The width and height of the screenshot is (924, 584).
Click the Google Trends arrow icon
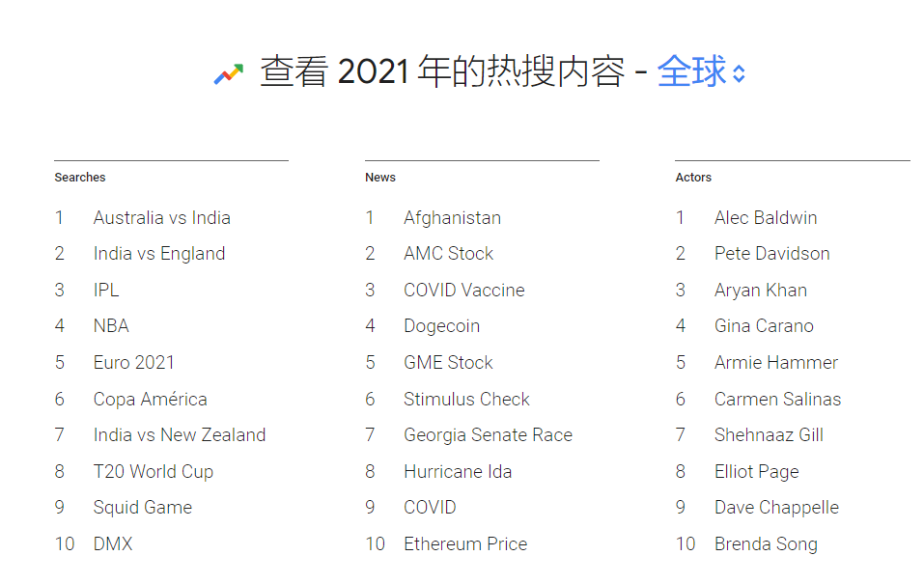tap(229, 74)
